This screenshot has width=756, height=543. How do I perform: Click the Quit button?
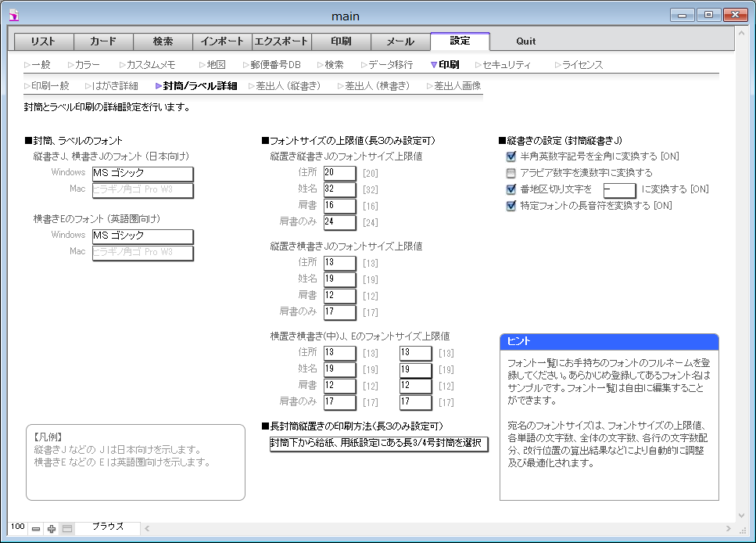click(x=525, y=41)
